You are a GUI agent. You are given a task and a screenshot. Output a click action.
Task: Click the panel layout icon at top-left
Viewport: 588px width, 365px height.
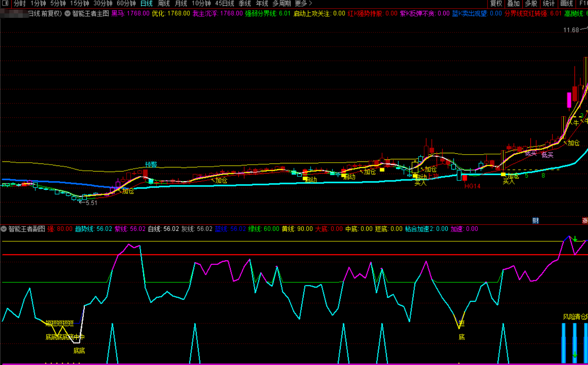(x=5, y=3)
